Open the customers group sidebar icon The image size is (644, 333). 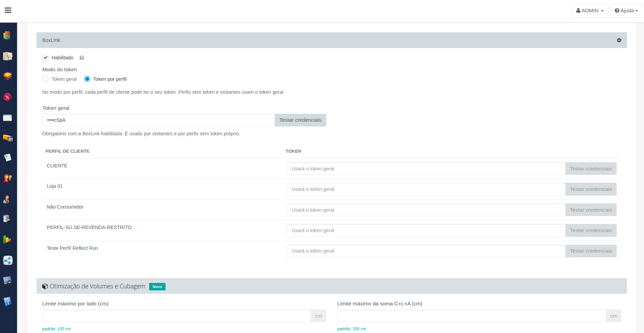[x=8, y=178]
